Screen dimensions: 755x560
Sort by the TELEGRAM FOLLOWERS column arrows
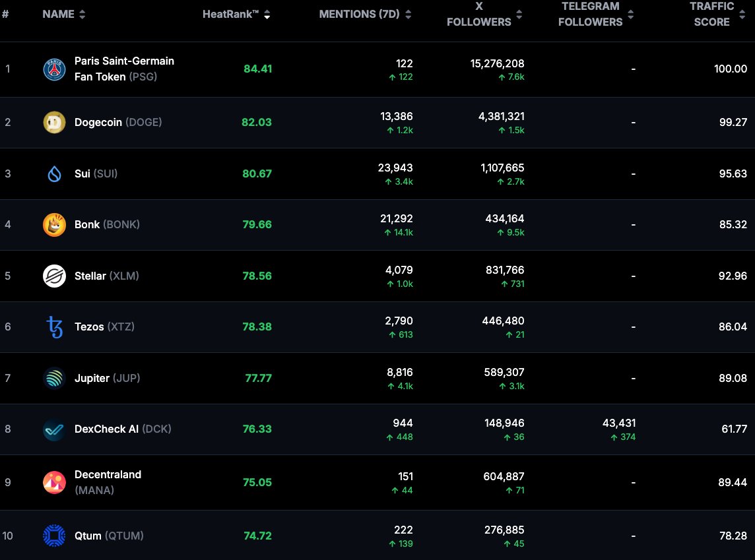tap(631, 15)
